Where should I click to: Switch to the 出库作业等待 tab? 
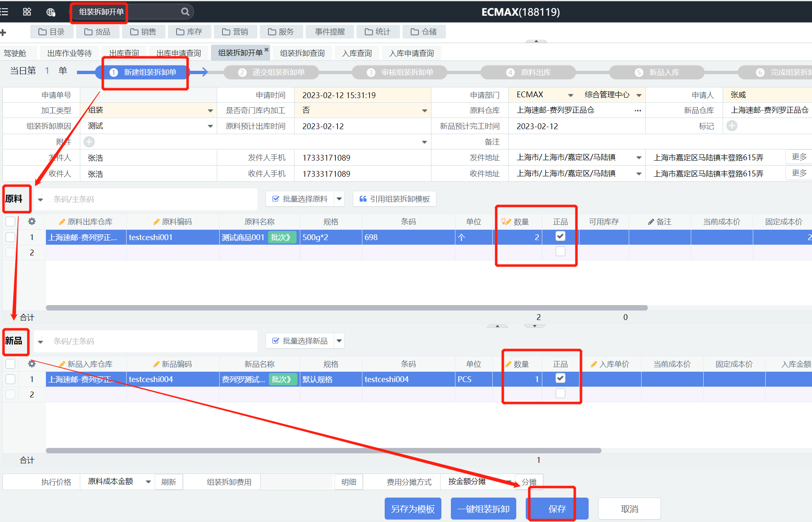[x=69, y=53]
